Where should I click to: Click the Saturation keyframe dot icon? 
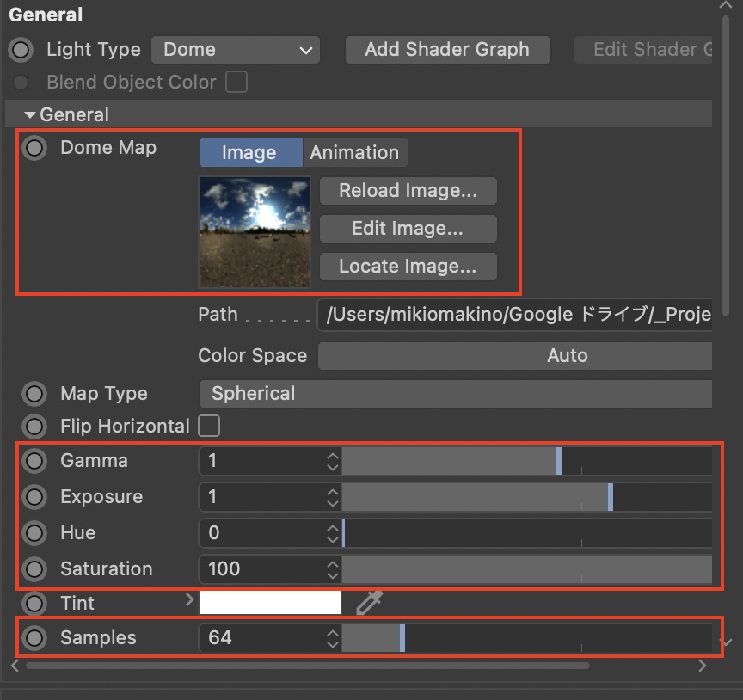coord(34,569)
